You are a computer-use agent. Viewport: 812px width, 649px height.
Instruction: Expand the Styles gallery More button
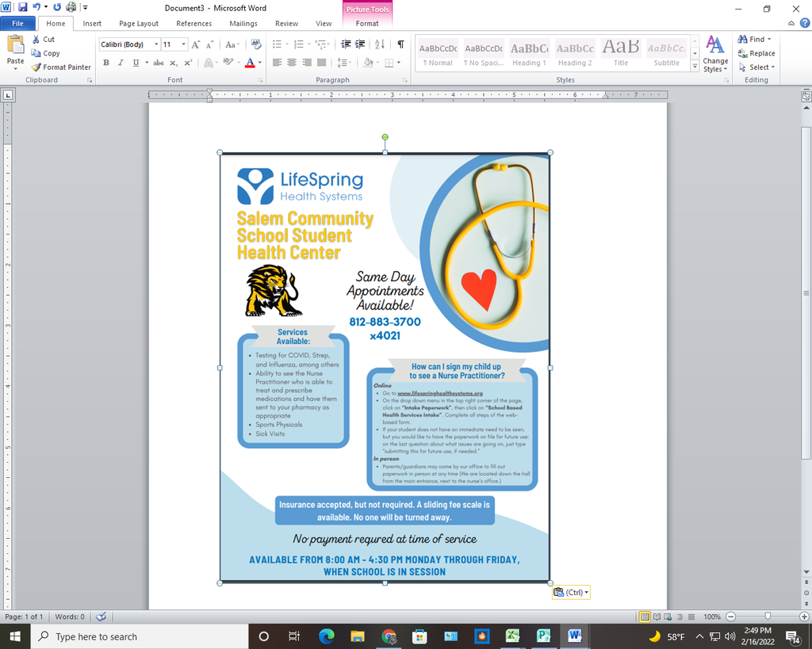[x=695, y=67]
